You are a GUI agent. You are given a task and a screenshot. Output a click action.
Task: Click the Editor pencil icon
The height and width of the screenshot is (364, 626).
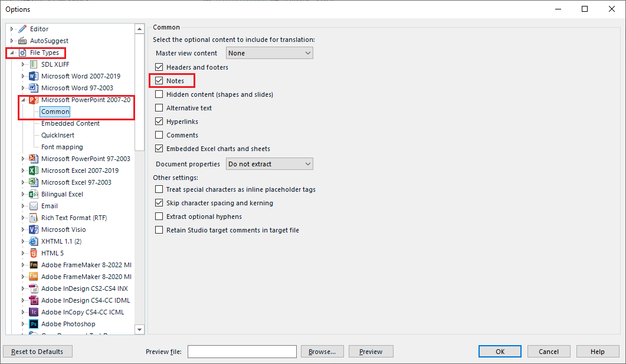click(x=22, y=28)
